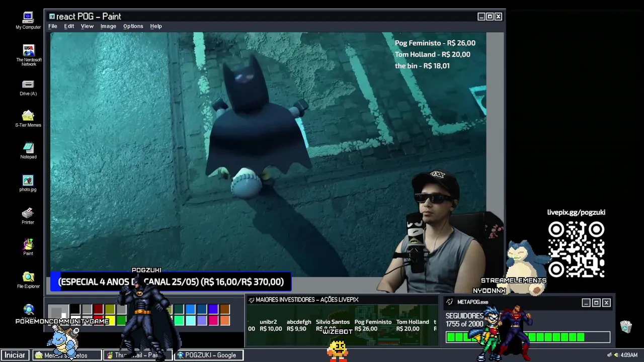The image size is (644, 362).
Task: Click the taskbar clock showing 4:09AM
Action: point(629,355)
